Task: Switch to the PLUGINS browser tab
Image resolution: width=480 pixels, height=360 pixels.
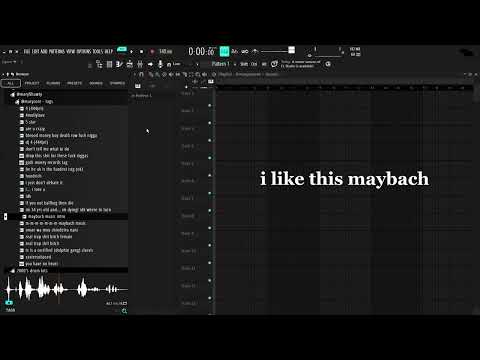Action: coord(53,83)
